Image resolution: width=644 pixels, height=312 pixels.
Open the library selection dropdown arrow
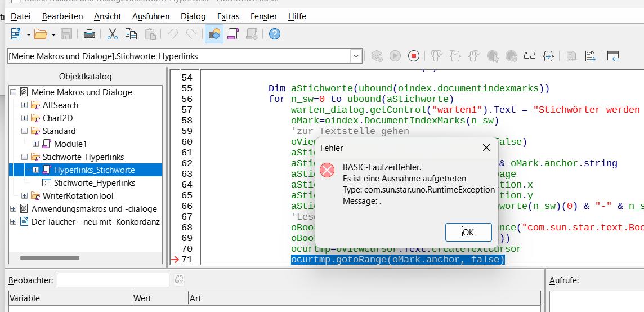click(356, 56)
